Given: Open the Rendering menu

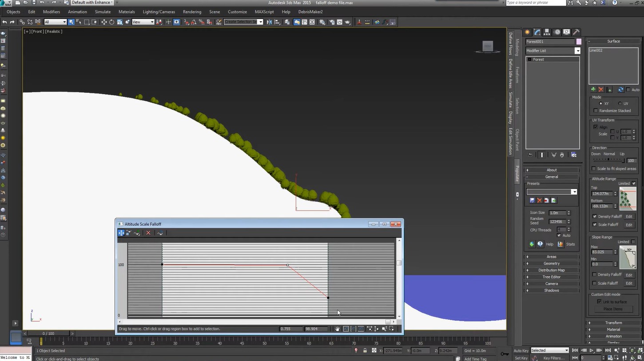Looking at the screenshot, I should [192, 12].
